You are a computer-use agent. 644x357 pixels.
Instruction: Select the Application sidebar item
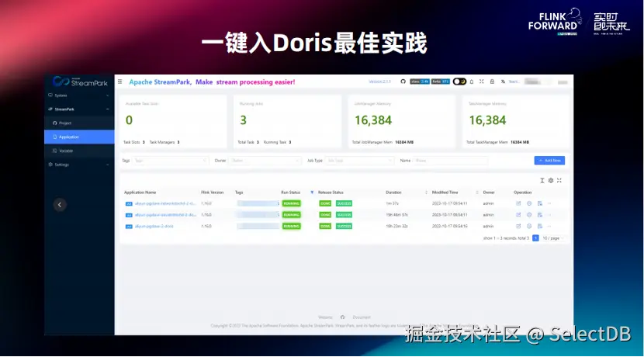point(79,137)
